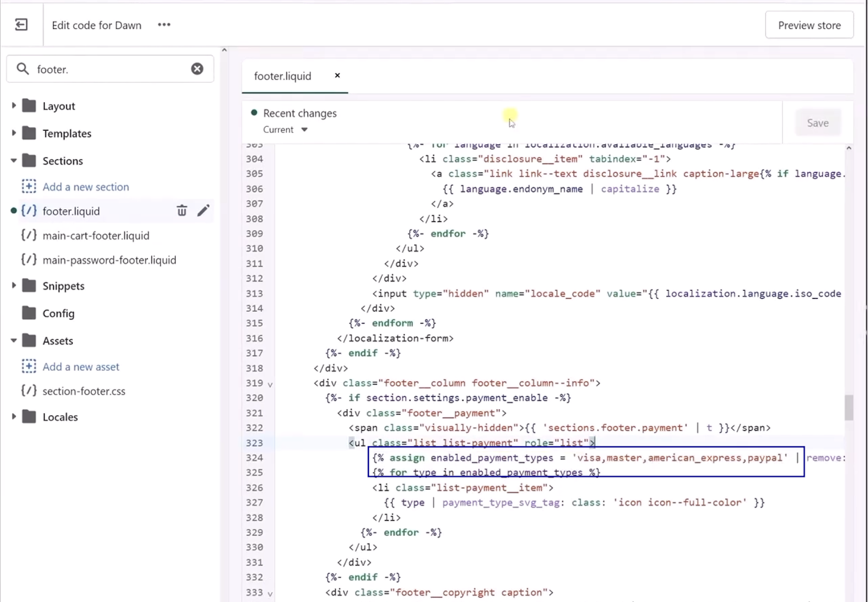Image resolution: width=868 pixels, height=602 pixels.
Task: Select footer.liquid in the file tree
Action: coord(71,211)
